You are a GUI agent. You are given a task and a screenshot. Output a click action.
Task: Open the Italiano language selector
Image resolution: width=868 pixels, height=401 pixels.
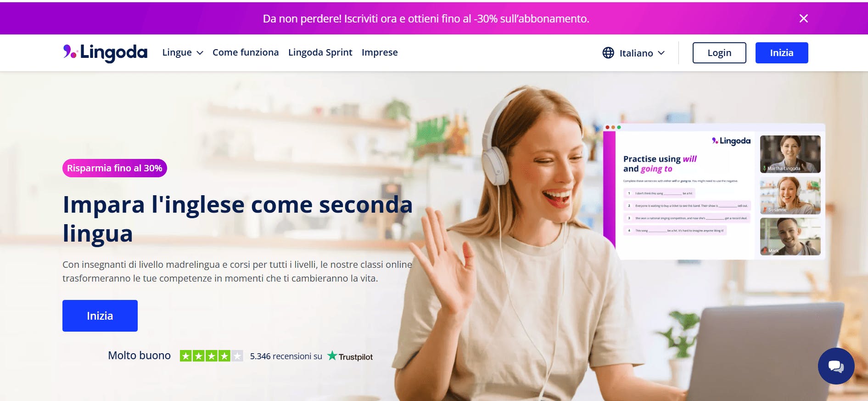pos(634,53)
